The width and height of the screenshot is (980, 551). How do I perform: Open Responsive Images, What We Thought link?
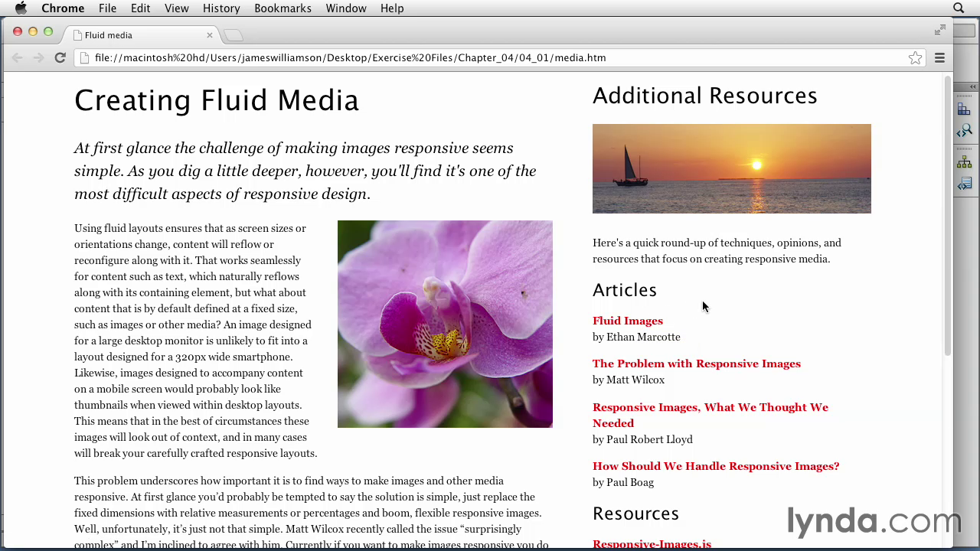pyautogui.click(x=710, y=415)
